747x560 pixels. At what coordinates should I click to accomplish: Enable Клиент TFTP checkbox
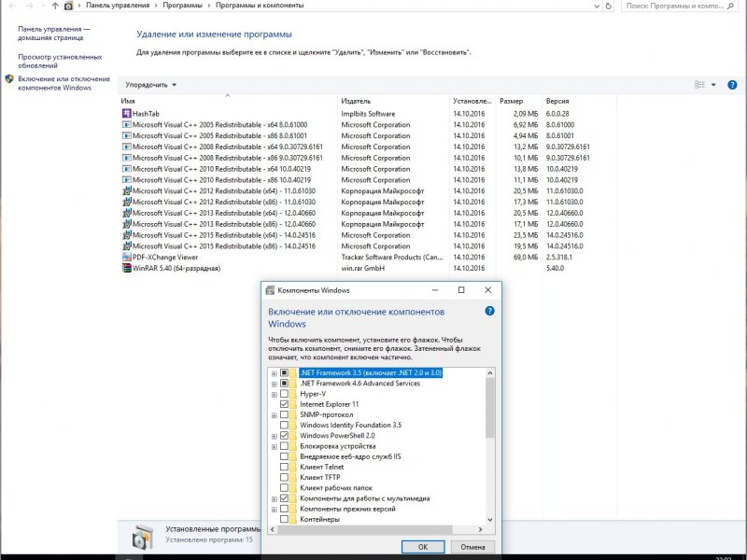coord(284,478)
